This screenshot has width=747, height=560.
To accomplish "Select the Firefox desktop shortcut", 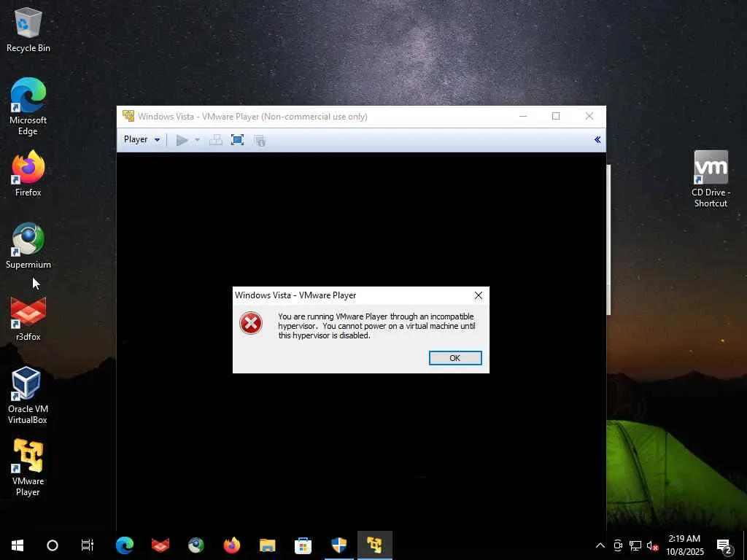I will click(28, 174).
